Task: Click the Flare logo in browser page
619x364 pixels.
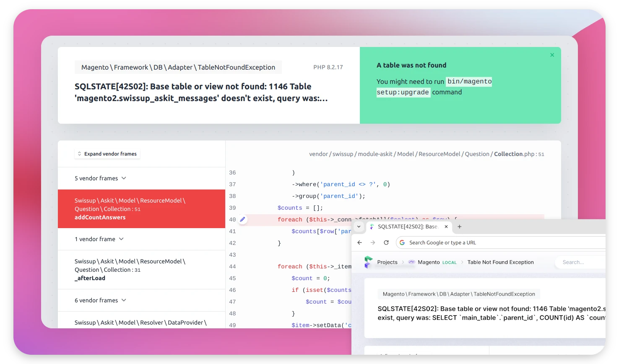Action: coord(368,262)
